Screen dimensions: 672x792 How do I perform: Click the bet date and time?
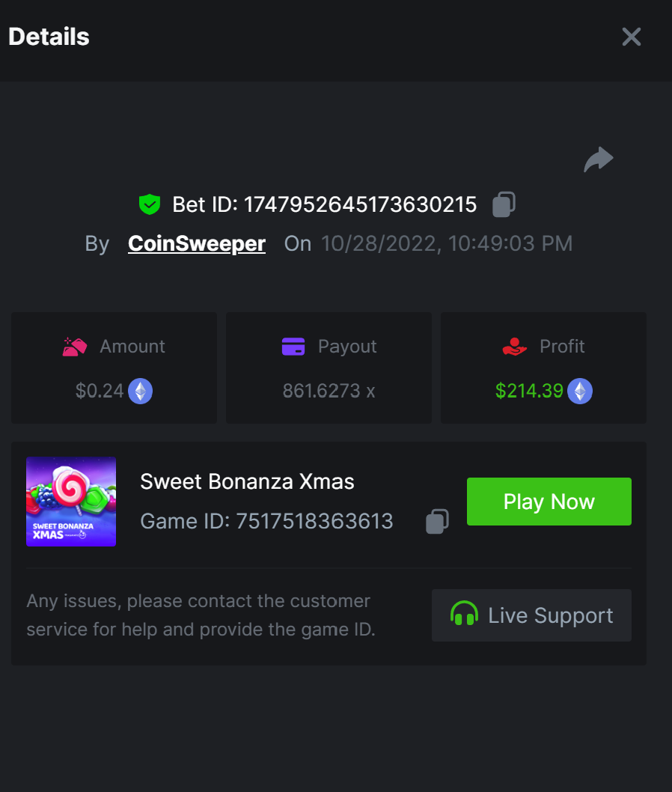click(x=447, y=243)
